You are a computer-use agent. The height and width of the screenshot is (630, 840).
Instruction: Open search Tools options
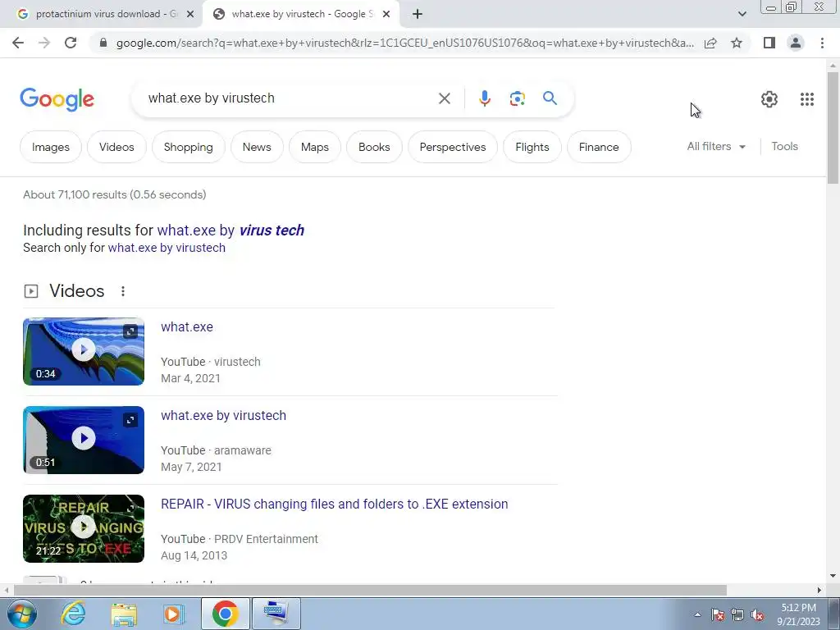tap(784, 146)
